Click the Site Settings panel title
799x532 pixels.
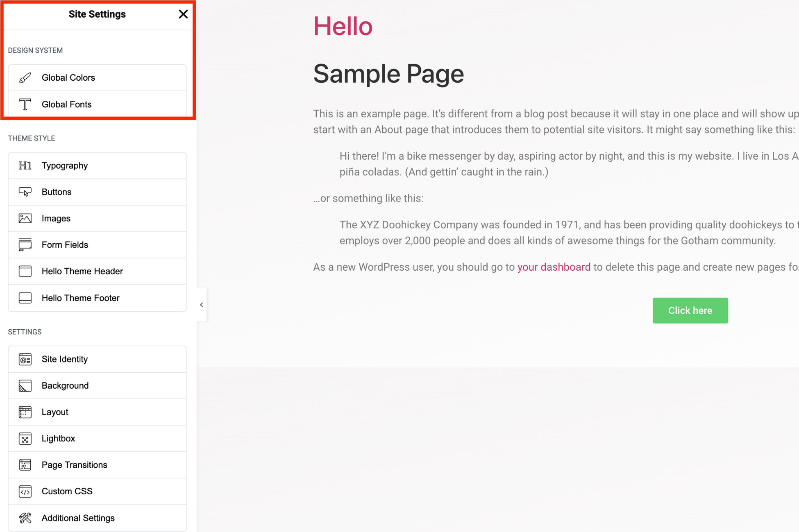pos(97,14)
